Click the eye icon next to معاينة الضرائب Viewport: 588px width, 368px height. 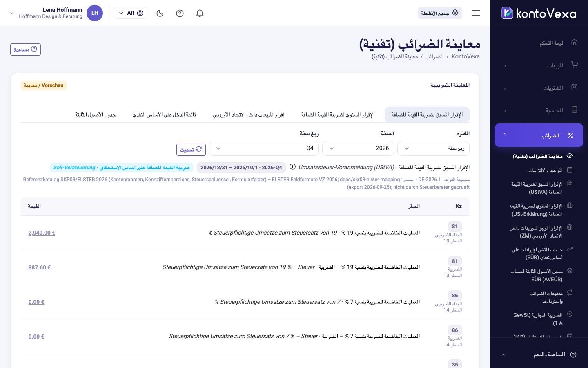[570, 156]
